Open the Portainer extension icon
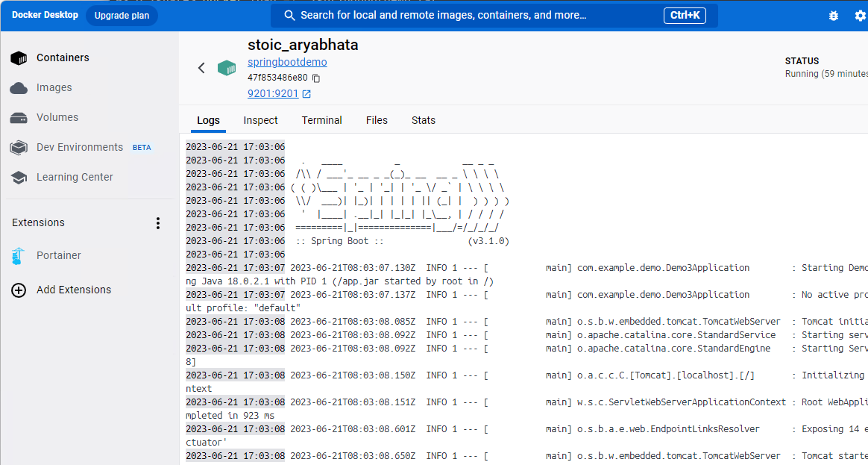This screenshot has width=868, height=465. 19,255
